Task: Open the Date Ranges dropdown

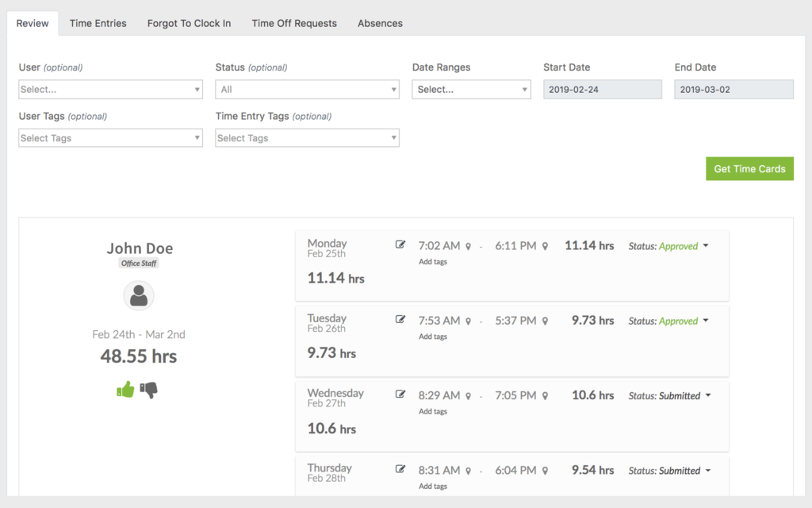Action: pyautogui.click(x=471, y=90)
